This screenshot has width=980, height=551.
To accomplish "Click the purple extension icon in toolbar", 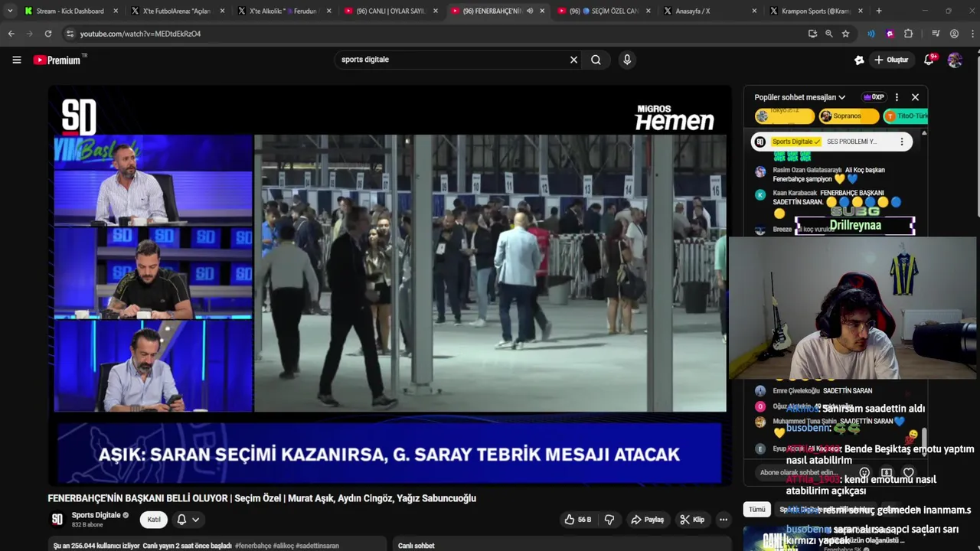I will click(890, 34).
